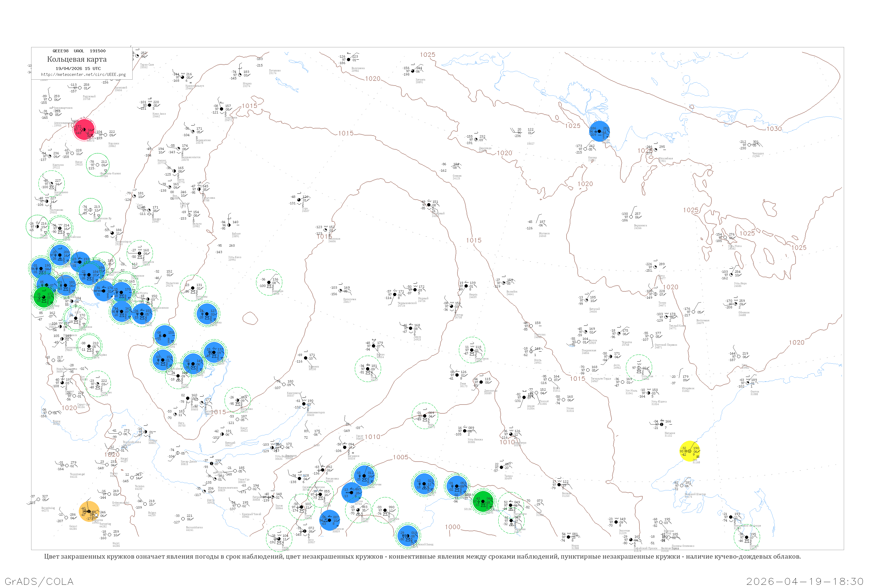Image resolution: width=882 pixels, height=588 pixels.
Task: Click the Russian legend caption below the map
Action: click(x=422, y=557)
